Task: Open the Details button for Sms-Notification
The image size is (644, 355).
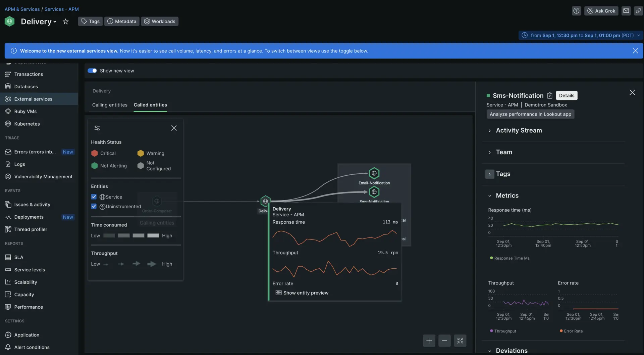Action: click(567, 96)
